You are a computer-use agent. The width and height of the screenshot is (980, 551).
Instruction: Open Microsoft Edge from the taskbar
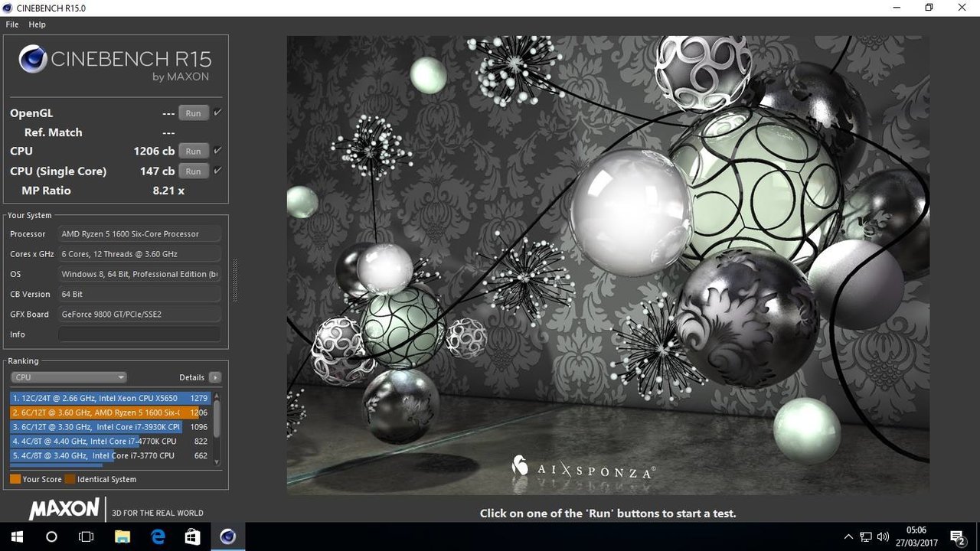pos(158,536)
